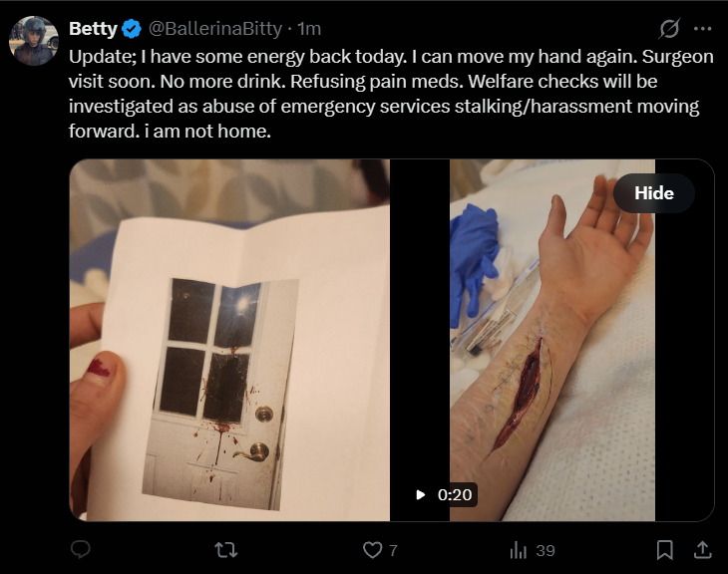Hide the media using the Hide button

(654, 193)
